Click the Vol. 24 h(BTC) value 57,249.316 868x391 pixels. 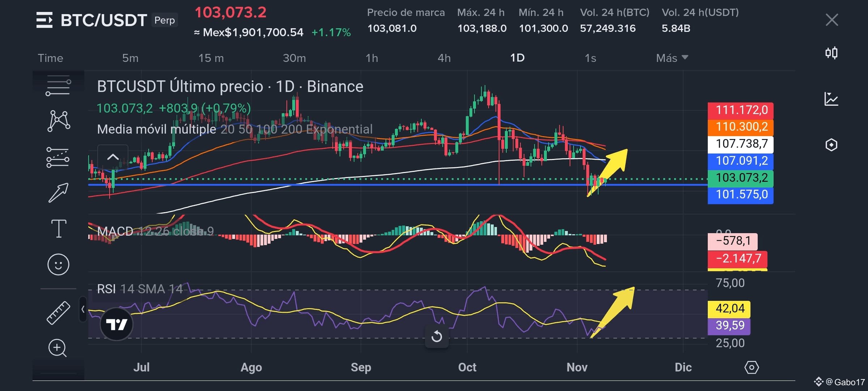coord(608,28)
